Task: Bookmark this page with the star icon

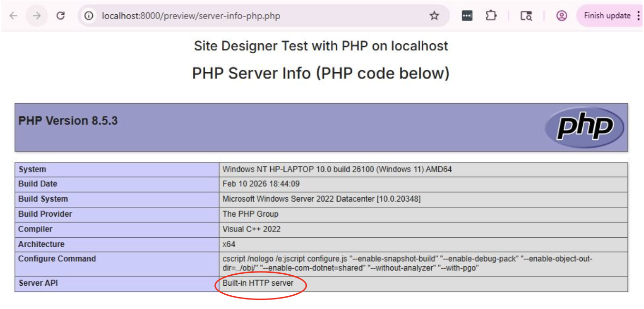Action: 434,16
